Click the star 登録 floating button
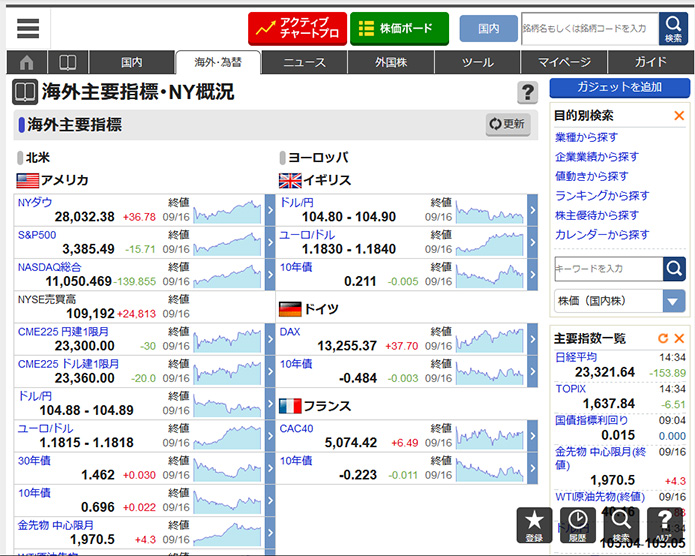This screenshot has width=695, height=556. click(535, 525)
